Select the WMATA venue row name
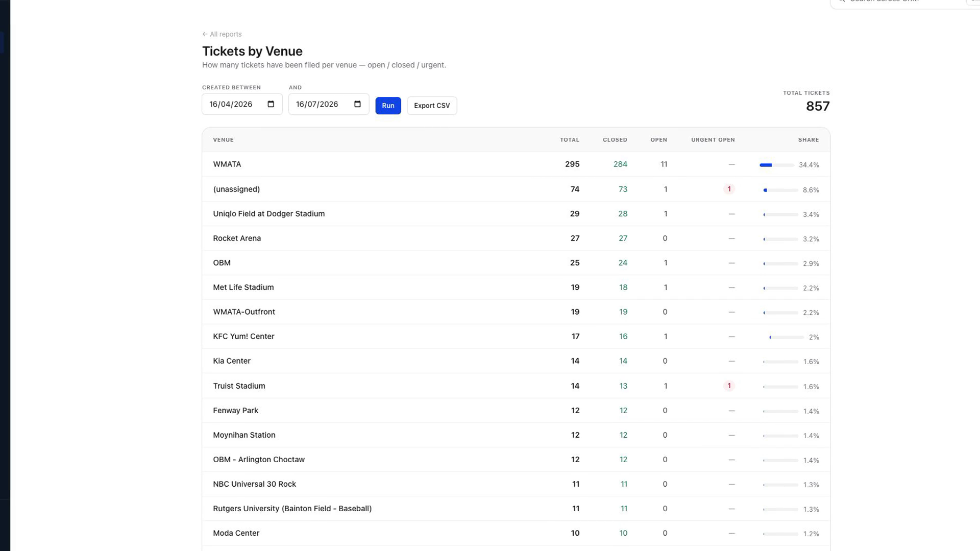 [227, 164]
